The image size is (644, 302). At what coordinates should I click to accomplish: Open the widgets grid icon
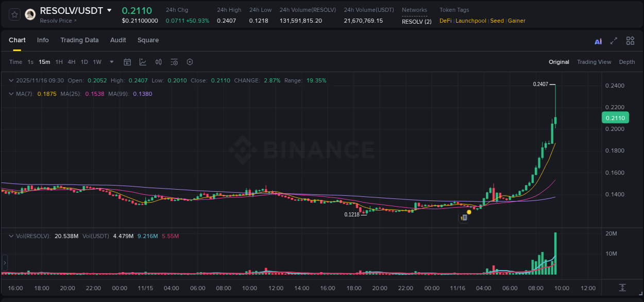tap(630, 41)
